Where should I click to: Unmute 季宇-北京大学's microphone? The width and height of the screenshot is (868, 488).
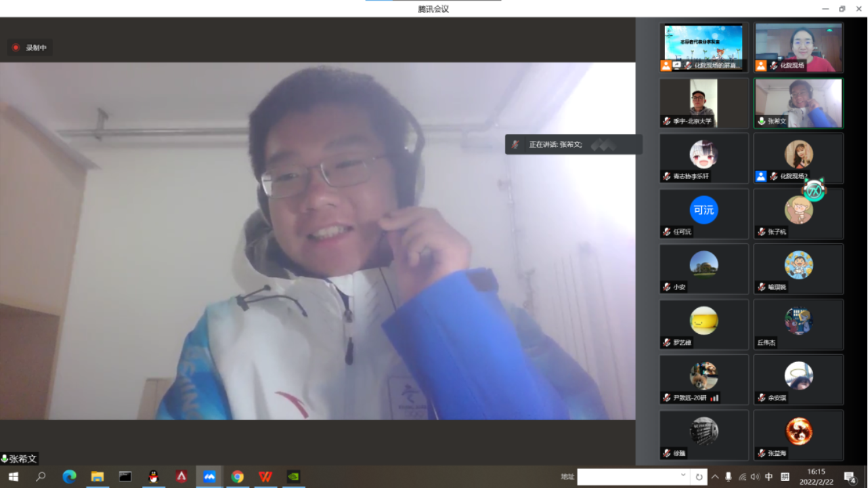(666, 120)
